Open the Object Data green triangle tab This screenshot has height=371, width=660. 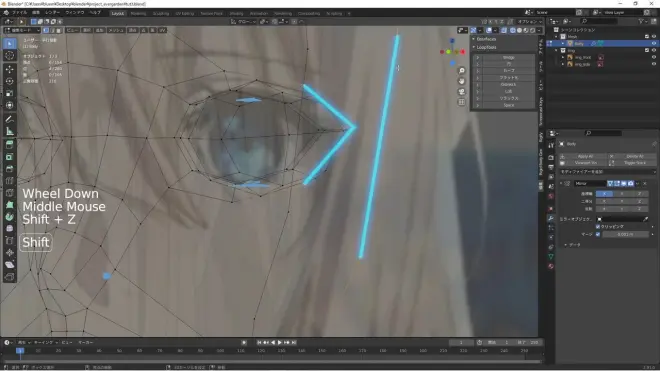tap(551, 256)
